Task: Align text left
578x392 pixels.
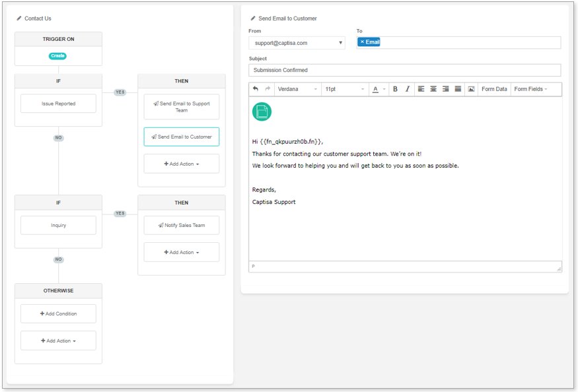Action: pos(421,89)
